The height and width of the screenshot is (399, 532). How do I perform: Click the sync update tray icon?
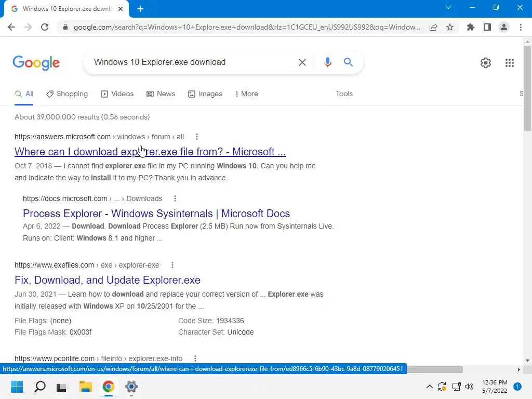442,387
